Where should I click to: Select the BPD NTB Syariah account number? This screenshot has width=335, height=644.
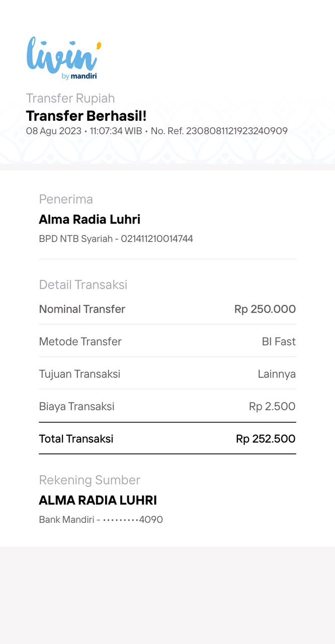pyautogui.click(x=157, y=239)
